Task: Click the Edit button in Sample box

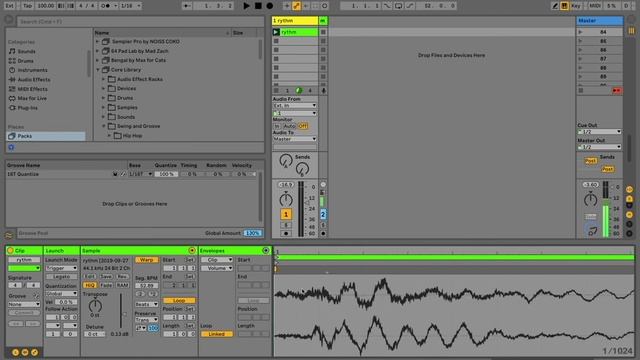Action: 89,276
